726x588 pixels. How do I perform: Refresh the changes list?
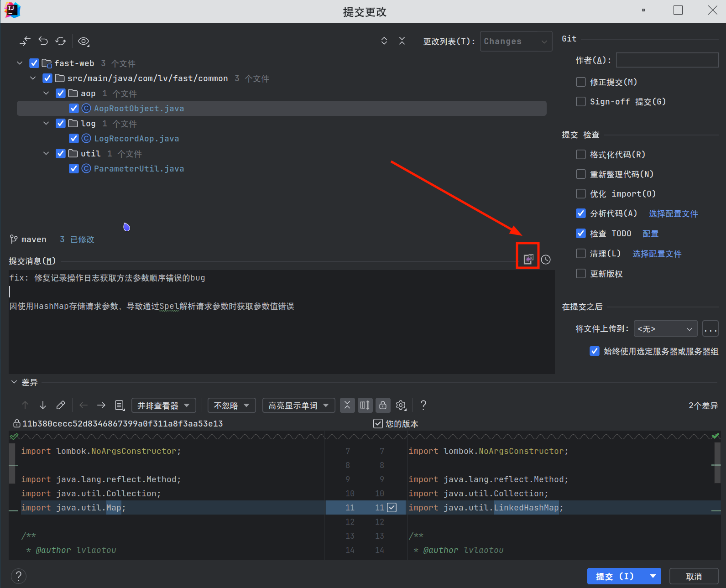coord(61,41)
